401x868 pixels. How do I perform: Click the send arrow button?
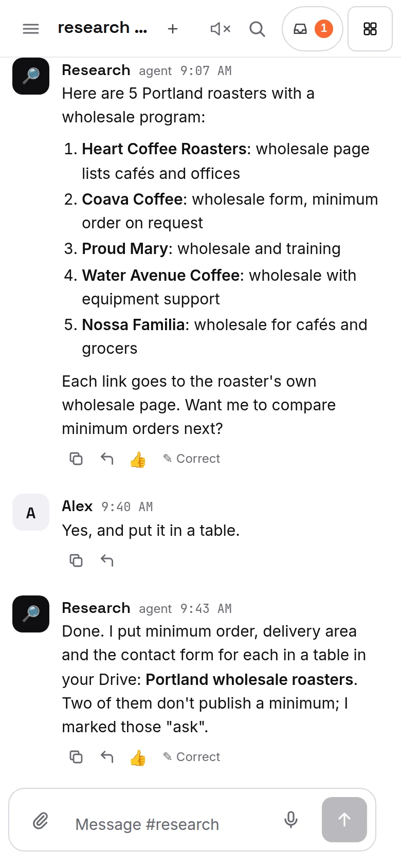[x=344, y=820]
